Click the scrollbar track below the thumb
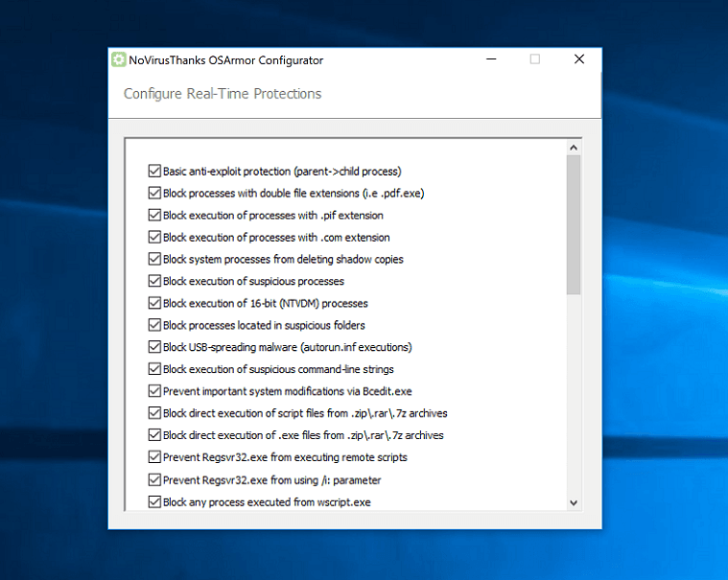 [x=574, y=394]
